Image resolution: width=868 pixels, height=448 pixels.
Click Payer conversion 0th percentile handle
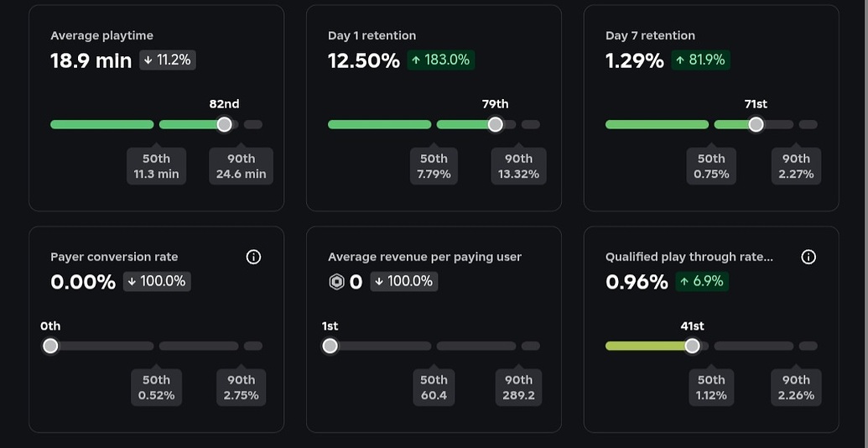click(51, 346)
